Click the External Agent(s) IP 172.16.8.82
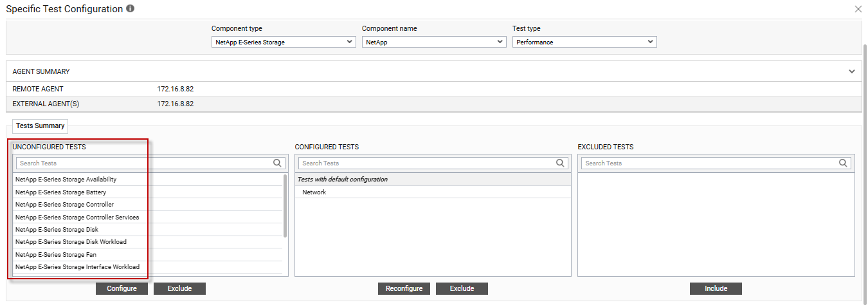Screen dimensions: 868x307 click(176, 104)
